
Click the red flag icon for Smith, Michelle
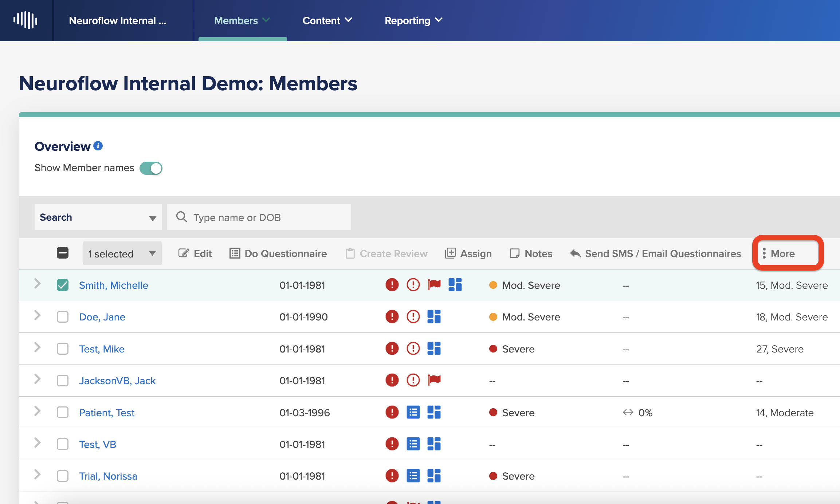pos(434,284)
